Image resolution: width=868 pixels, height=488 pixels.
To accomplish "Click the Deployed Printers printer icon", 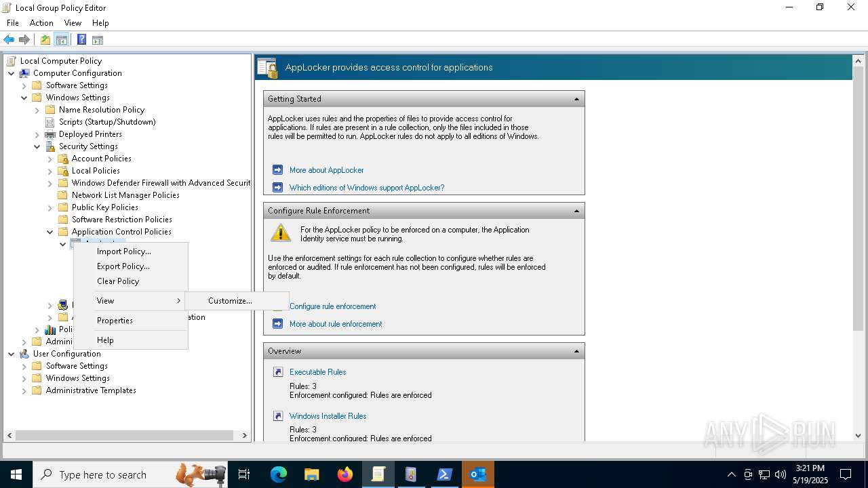I will pos(50,134).
